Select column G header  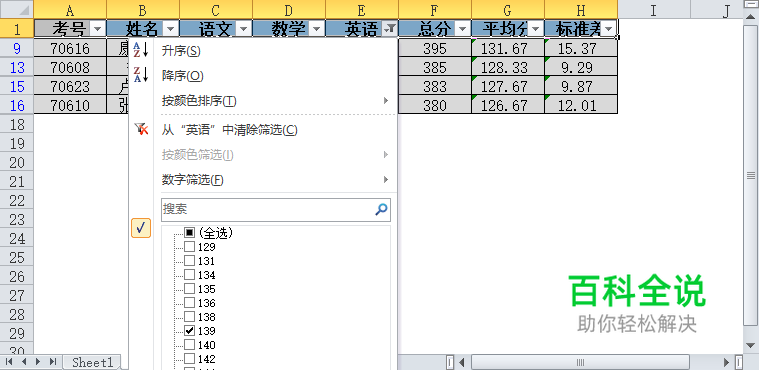[x=508, y=9]
